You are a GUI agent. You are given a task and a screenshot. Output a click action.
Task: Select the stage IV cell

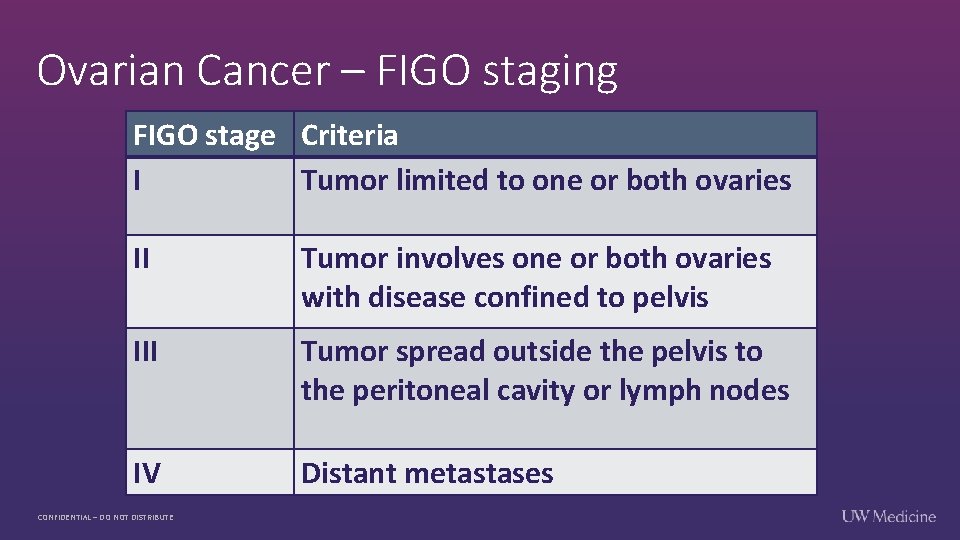pos(147,473)
